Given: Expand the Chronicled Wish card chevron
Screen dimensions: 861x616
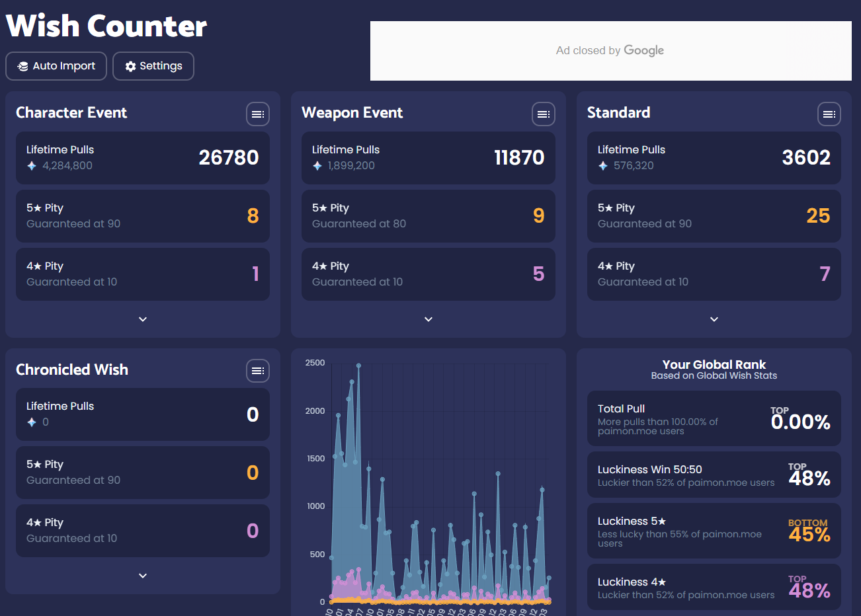Looking at the screenshot, I should (143, 576).
